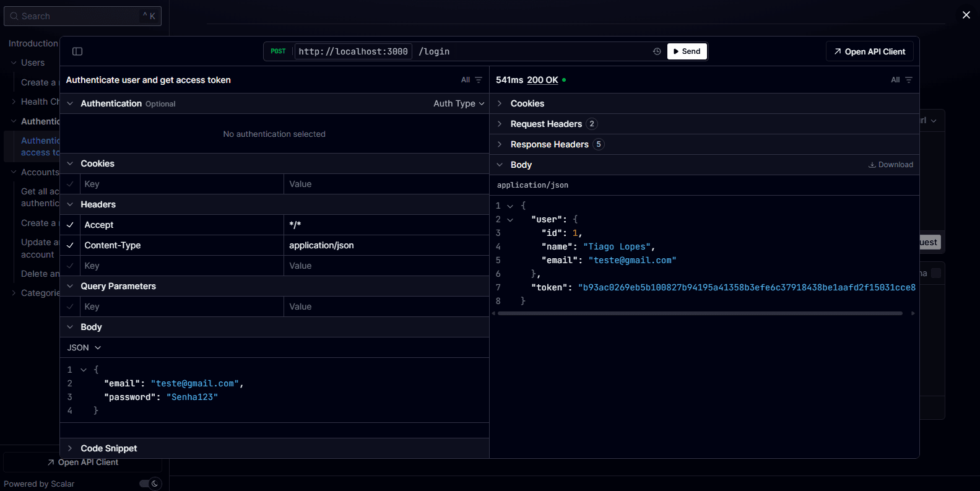Click the /login path field
Screen dimensions: 980x491
(x=435, y=51)
